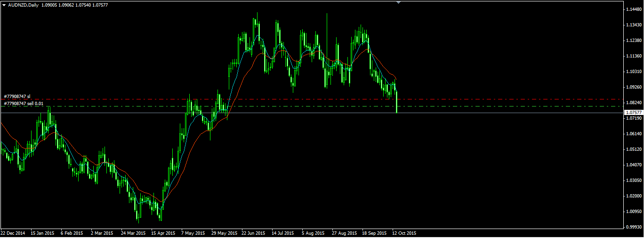Click the 1.07190 price scale label

tap(634, 118)
